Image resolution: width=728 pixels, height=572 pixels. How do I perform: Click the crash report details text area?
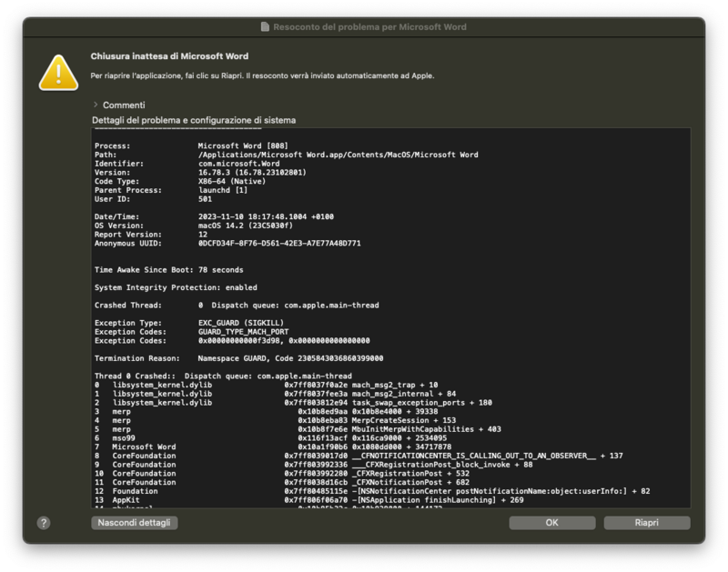click(x=391, y=317)
